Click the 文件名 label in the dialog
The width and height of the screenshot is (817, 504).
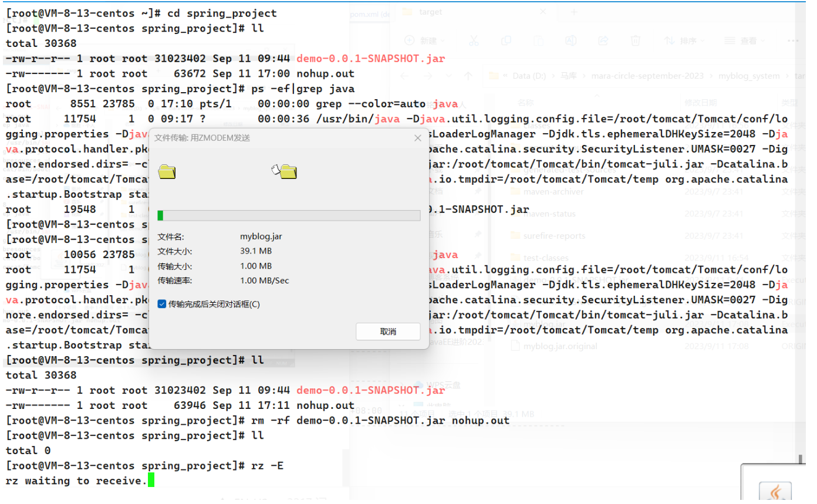171,236
